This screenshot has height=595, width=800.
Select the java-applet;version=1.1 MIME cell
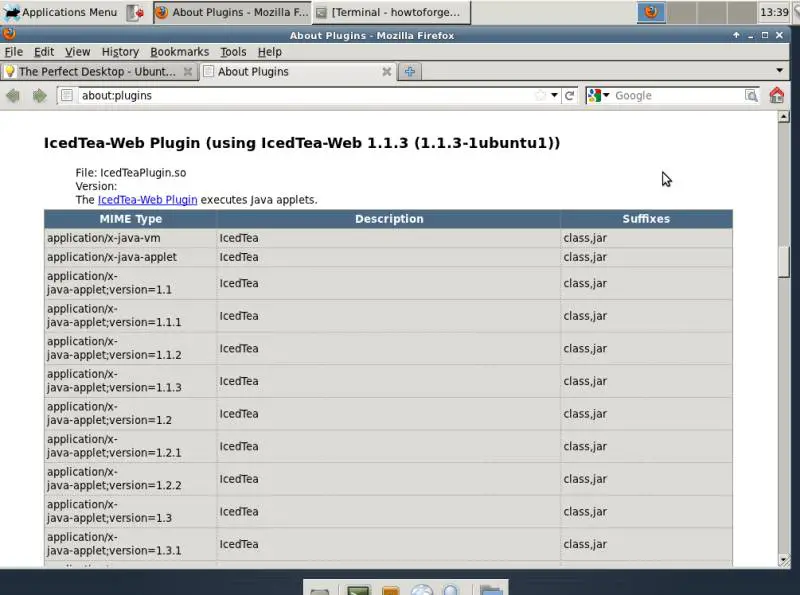131,283
